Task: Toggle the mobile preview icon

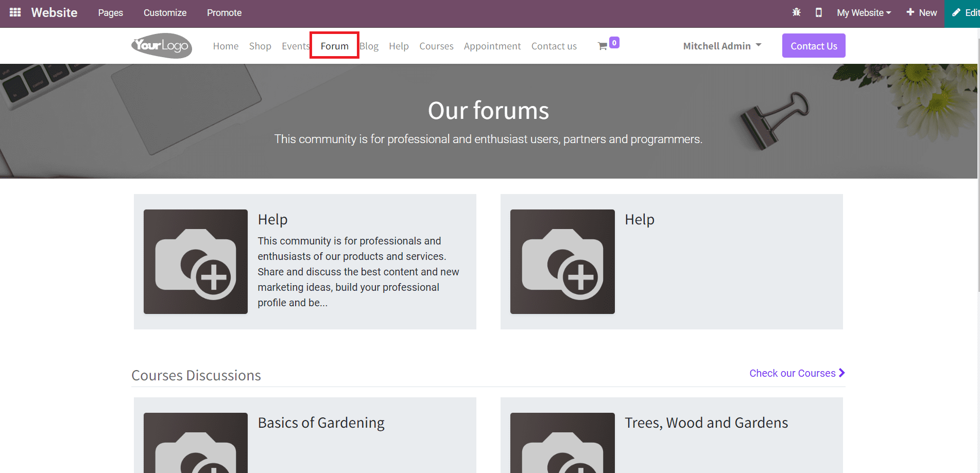Action: pos(819,12)
